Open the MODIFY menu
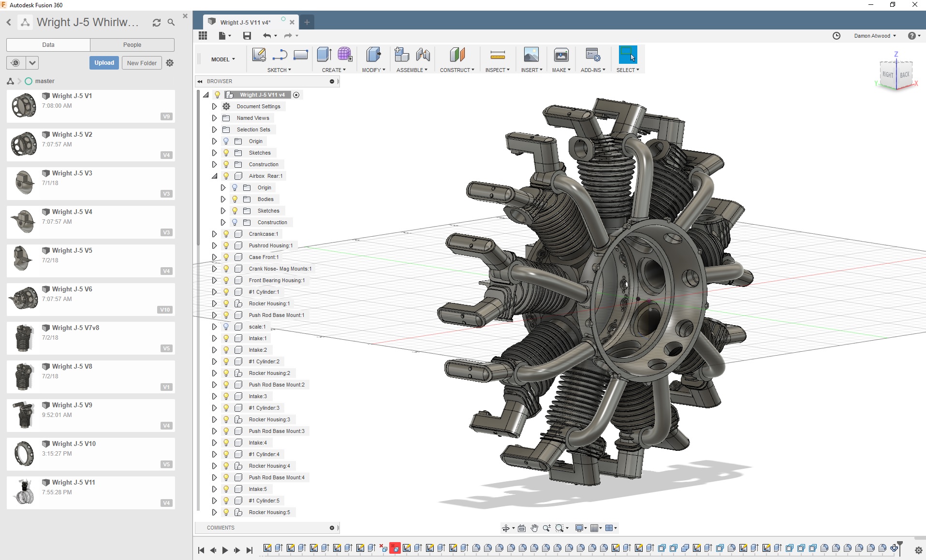Viewport: 926px width, 560px height. point(374,70)
